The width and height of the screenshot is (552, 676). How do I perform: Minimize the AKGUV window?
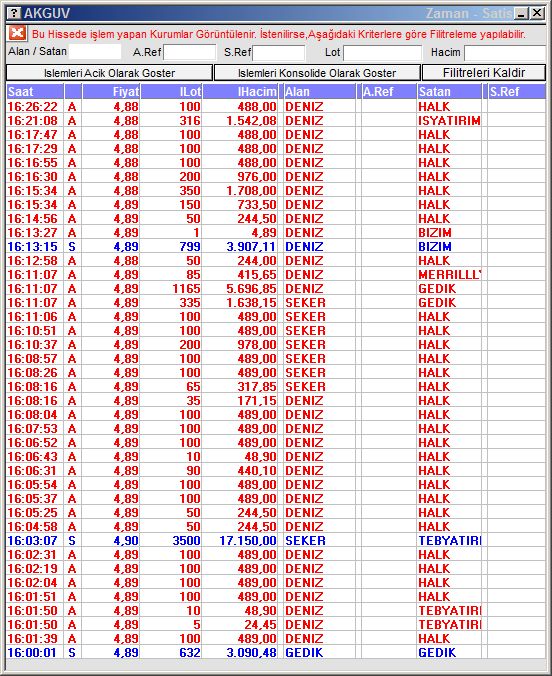521,13
